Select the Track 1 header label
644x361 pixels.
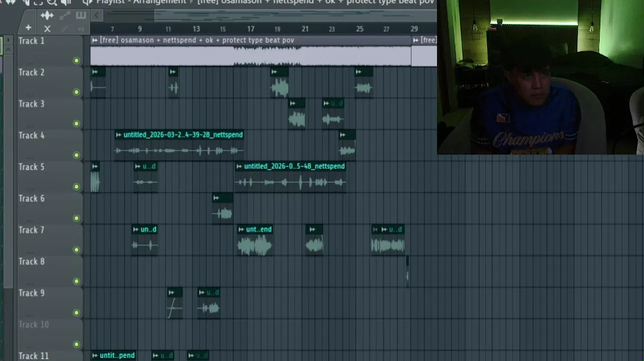32,41
